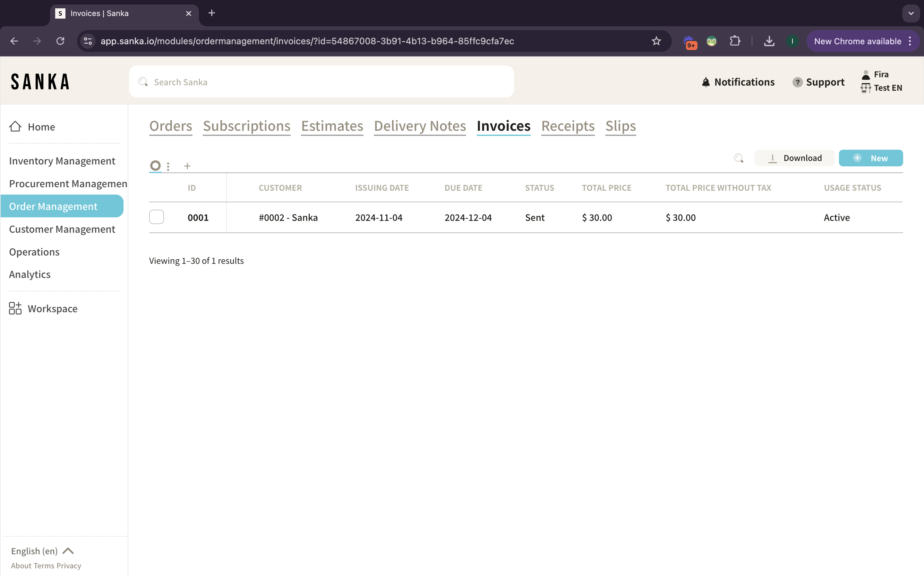
Task: Open Customer Management in sidebar
Action: coord(62,229)
